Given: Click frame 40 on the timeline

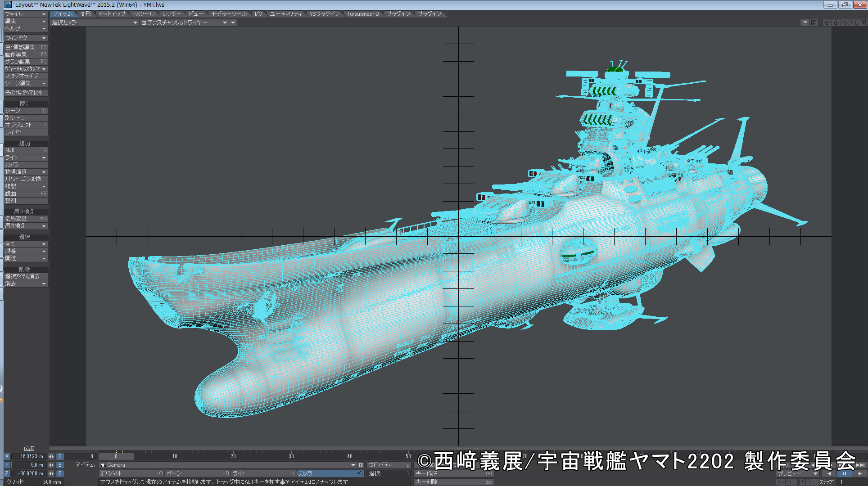Looking at the screenshot, I should tap(349, 456).
